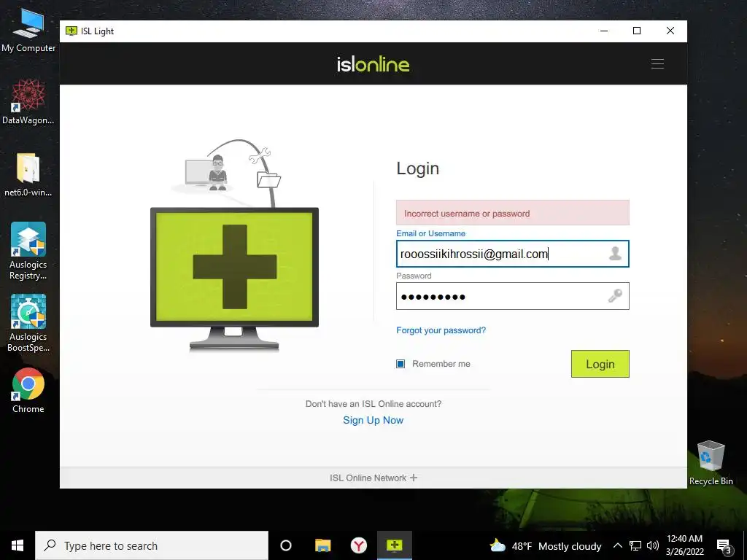Click the volume speaker icon in tray
The image size is (747, 560).
click(653, 545)
